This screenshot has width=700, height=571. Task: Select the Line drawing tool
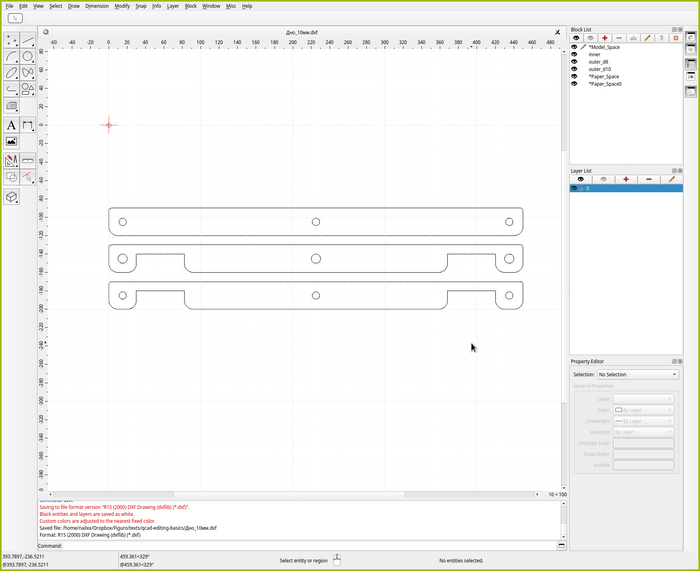(x=28, y=40)
